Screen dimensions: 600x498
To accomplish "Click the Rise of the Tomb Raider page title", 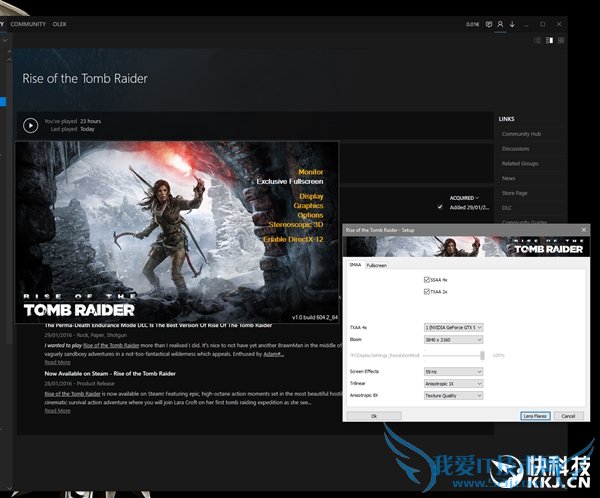I will pos(85,78).
